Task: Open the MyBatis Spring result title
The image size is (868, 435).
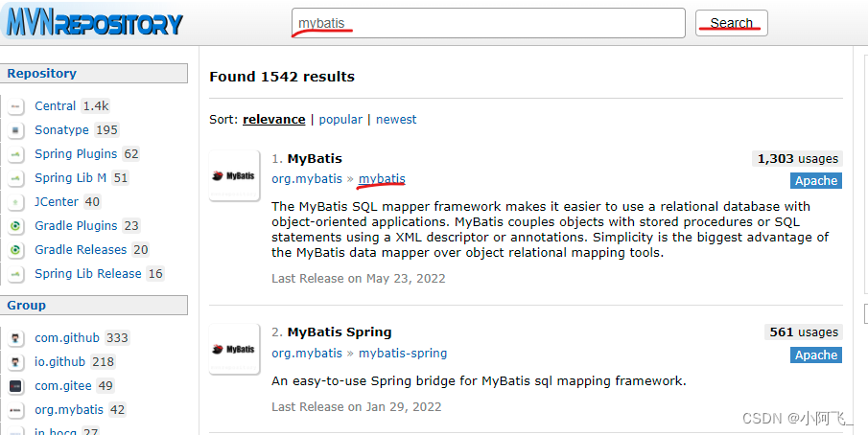Action: (x=340, y=332)
